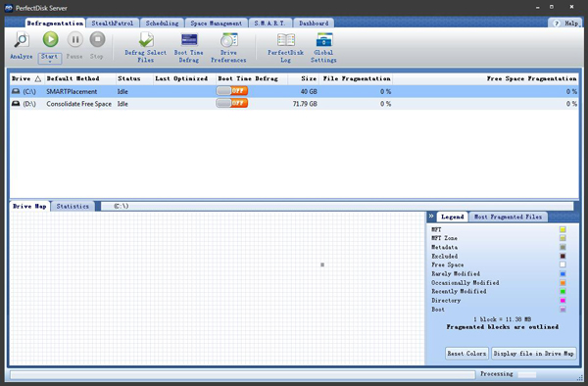
Task: Maximize the PerfectDisk Server window
Action: [x=552, y=7]
